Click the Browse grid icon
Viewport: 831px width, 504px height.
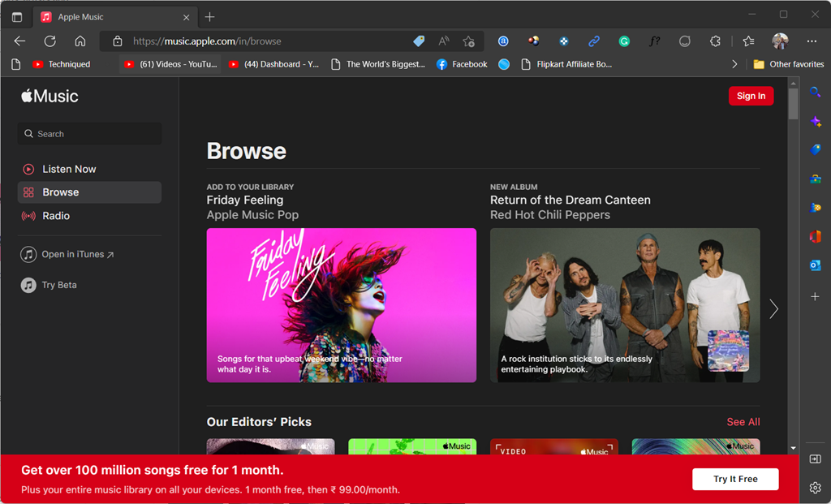28,192
